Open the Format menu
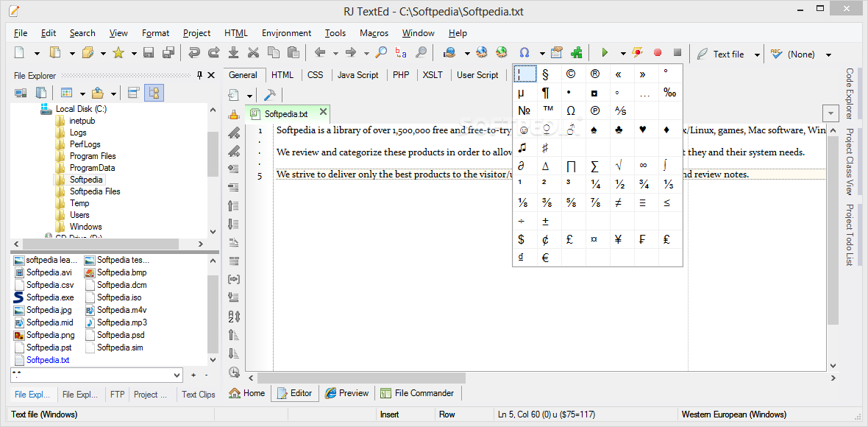Viewport: 868px width, 427px height. [x=155, y=33]
